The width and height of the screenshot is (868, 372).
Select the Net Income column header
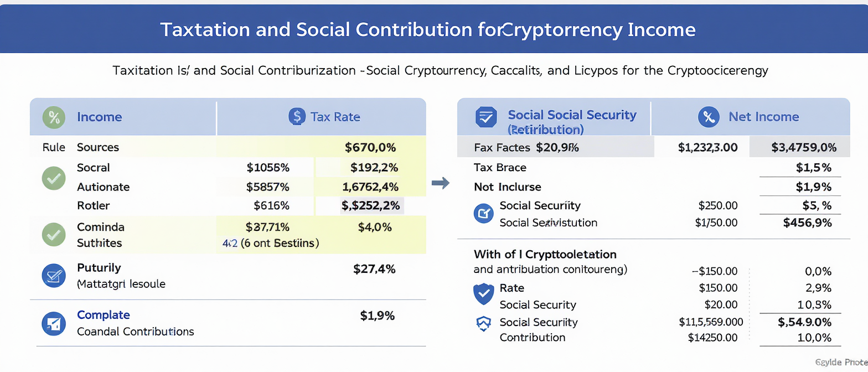[x=763, y=117]
